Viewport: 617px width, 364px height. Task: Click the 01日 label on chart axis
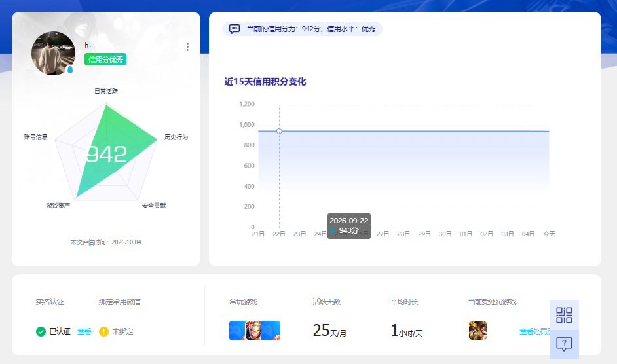click(x=466, y=234)
